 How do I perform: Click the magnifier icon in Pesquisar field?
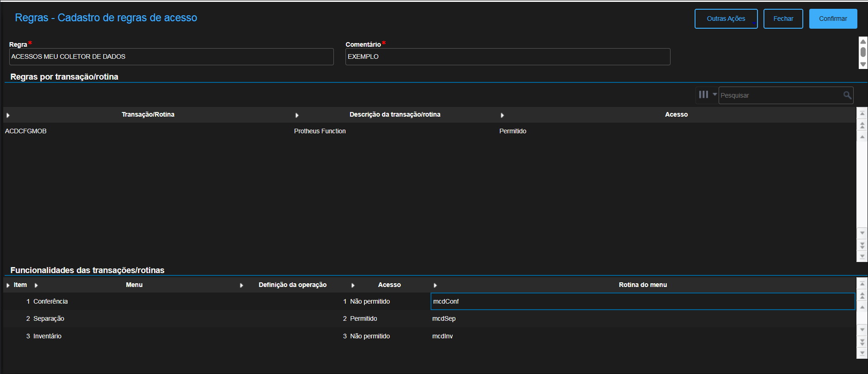coord(847,95)
